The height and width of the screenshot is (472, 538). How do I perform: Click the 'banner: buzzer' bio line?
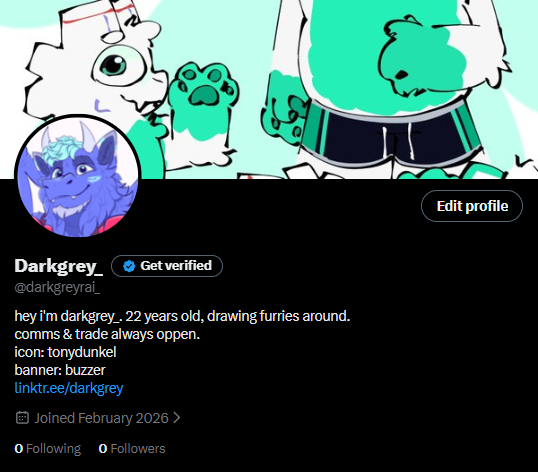60,370
